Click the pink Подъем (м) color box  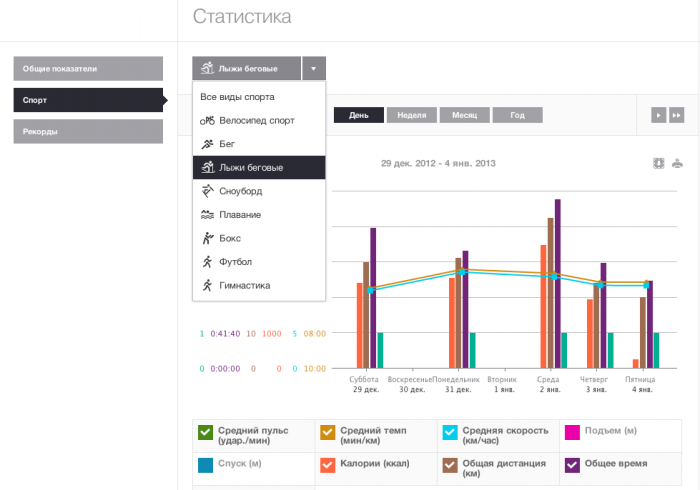[573, 432]
